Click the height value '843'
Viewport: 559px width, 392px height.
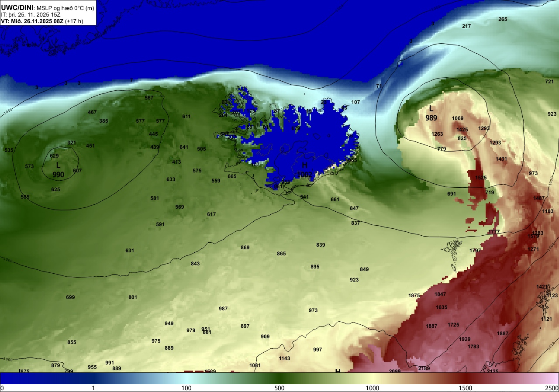coord(195,264)
